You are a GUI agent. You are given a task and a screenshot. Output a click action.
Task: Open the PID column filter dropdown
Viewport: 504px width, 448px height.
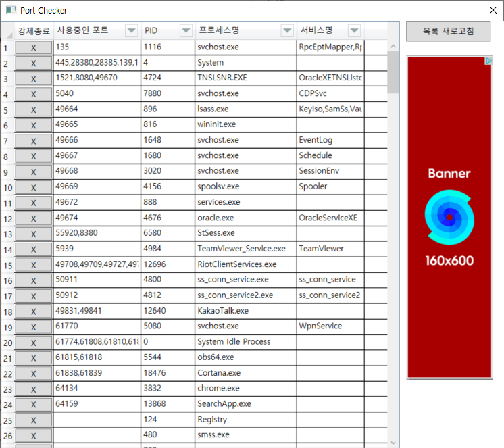click(186, 31)
